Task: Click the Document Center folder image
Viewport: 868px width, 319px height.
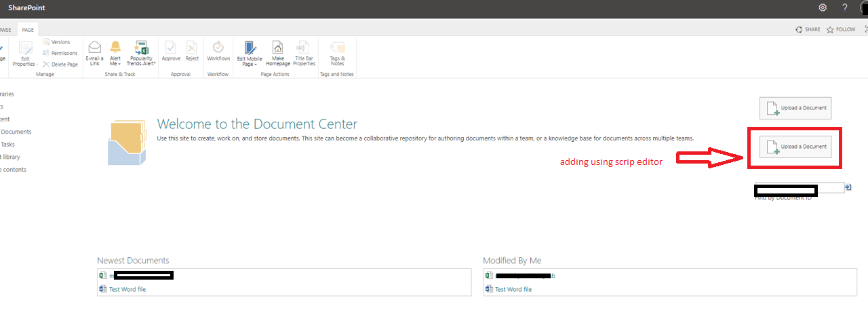Action: point(128,141)
